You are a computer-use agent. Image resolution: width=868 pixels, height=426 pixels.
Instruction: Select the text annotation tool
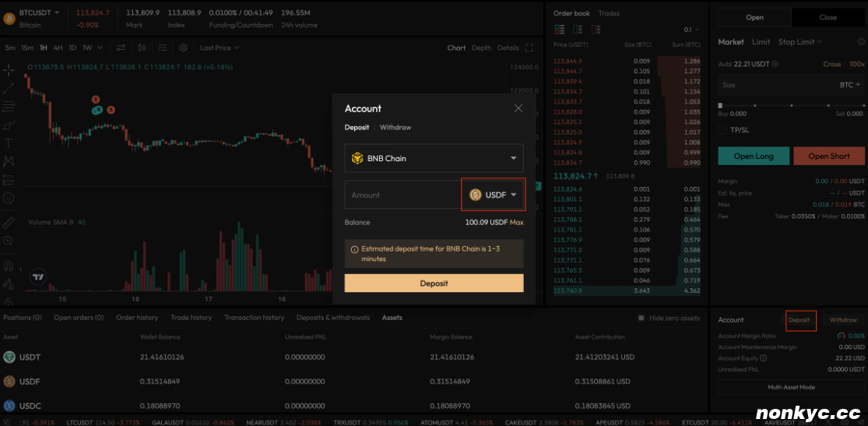click(x=9, y=143)
